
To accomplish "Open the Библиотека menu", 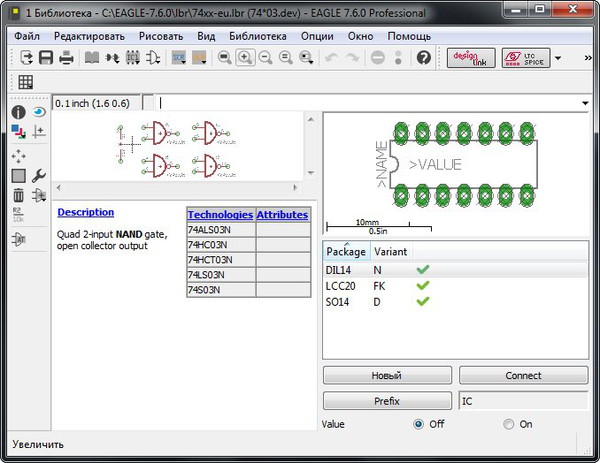I will click(x=258, y=36).
